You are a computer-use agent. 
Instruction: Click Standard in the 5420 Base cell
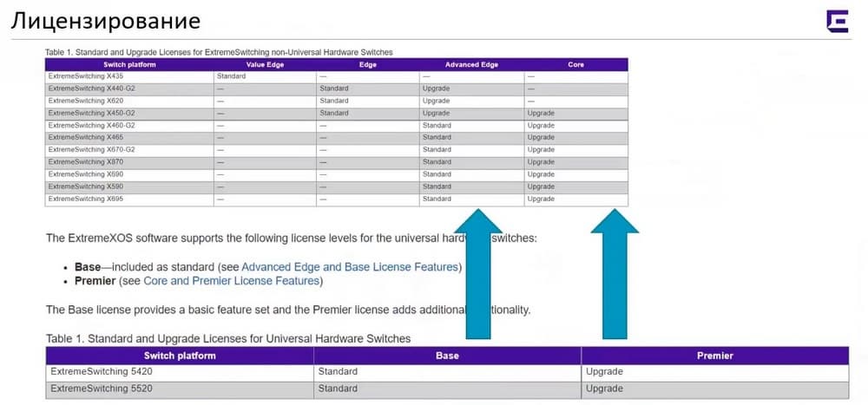pyautogui.click(x=338, y=372)
